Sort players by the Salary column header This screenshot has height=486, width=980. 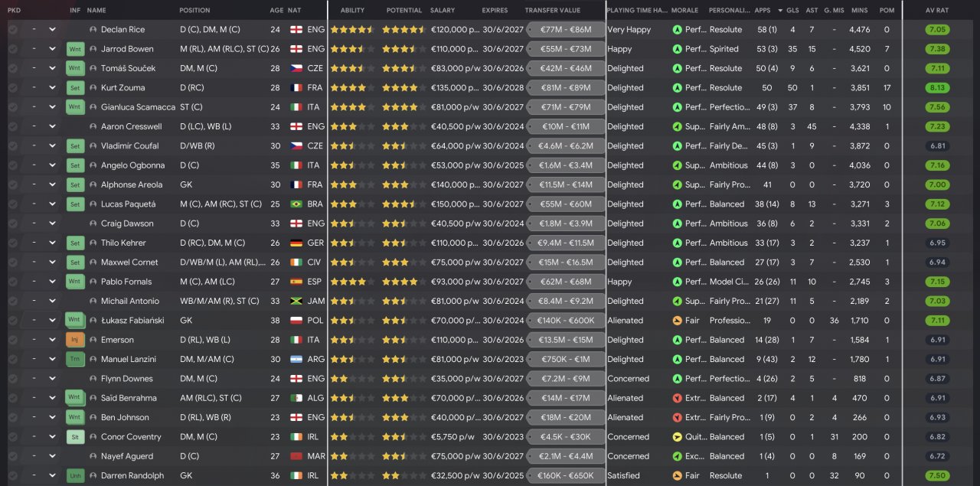click(443, 11)
